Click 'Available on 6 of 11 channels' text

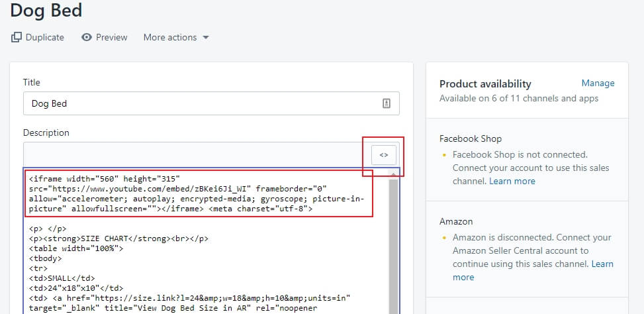point(519,99)
